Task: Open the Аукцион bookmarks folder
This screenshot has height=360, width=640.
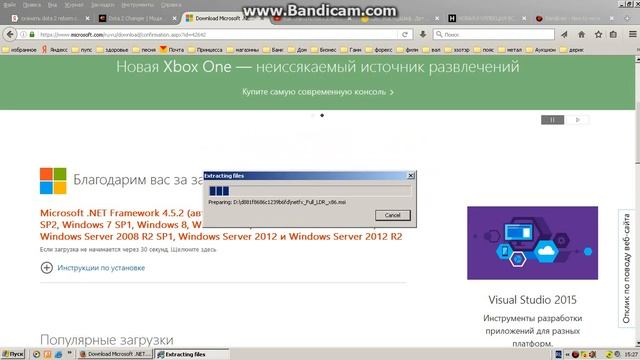Action: (541, 50)
